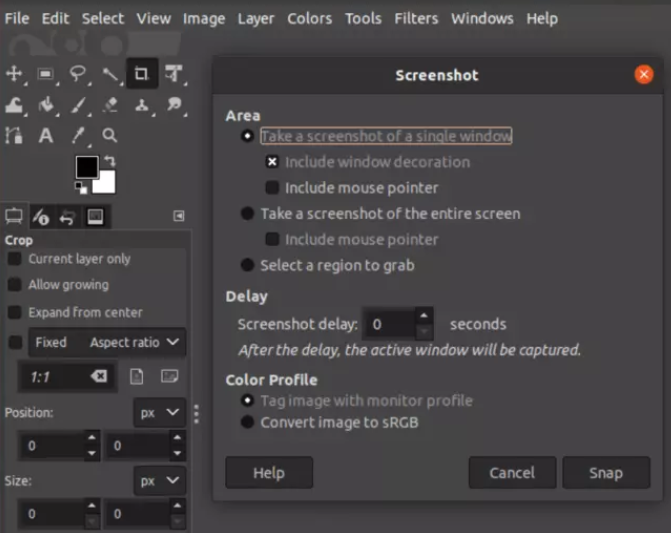Select the Move tool
Image resolution: width=671 pixels, height=533 pixels.
pyautogui.click(x=14, y=74)
